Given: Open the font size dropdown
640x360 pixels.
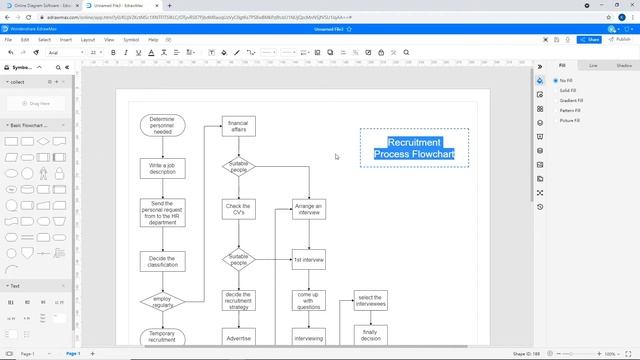Looking at the screenshot, I should [96, 53].
